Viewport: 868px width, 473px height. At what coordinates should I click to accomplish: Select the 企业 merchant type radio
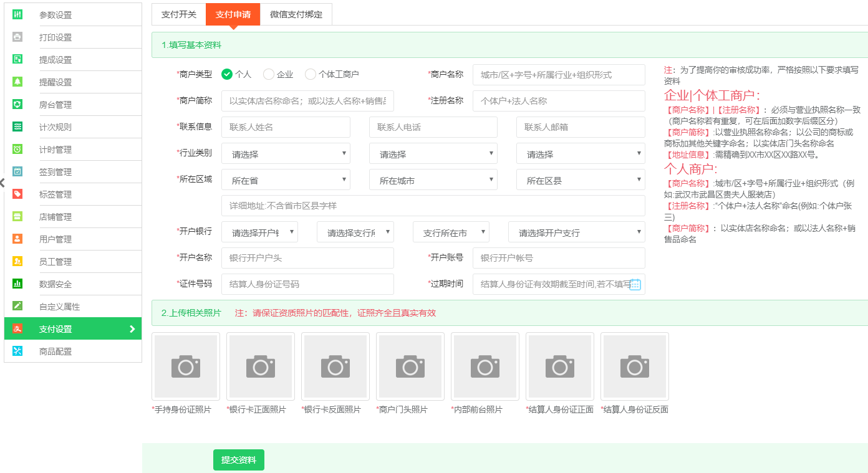pos(269,74)
